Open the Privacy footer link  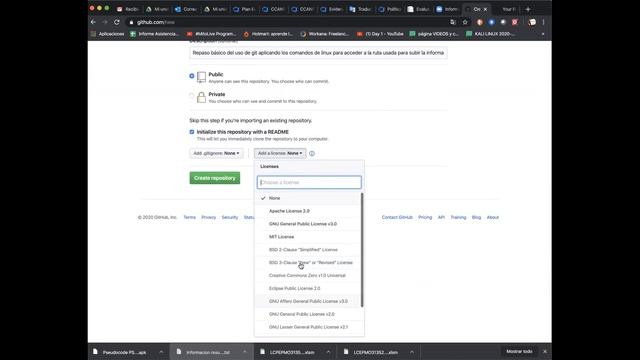tap(209, 217)
